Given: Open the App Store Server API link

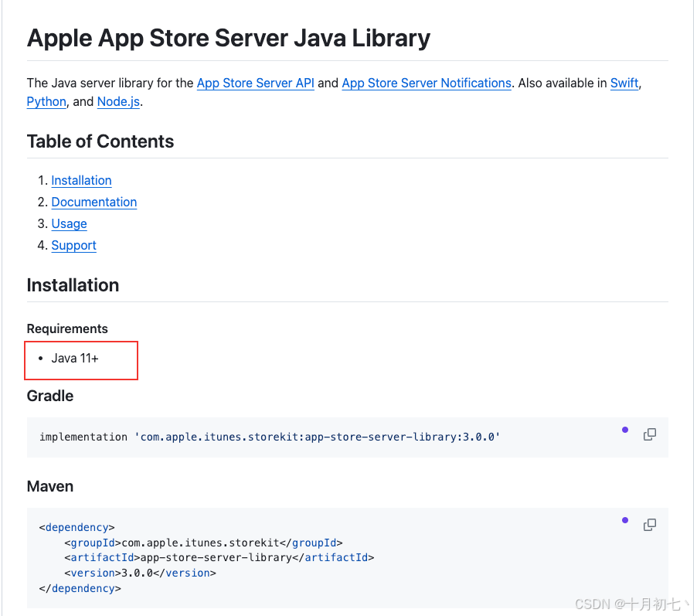Looking at the screenshot, I should (x=256, y=83).
